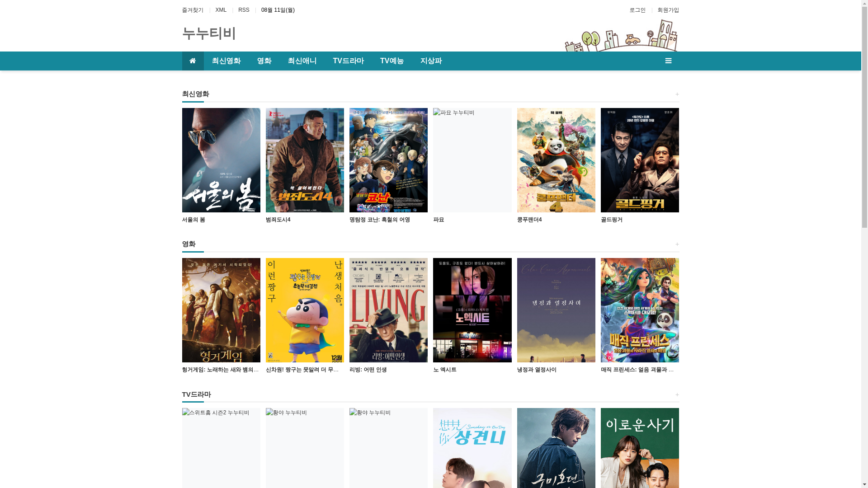The width and height of the screenshot is (868, 488).
Task: Click the 파묘 title text
Action: (x=439, y=220)
